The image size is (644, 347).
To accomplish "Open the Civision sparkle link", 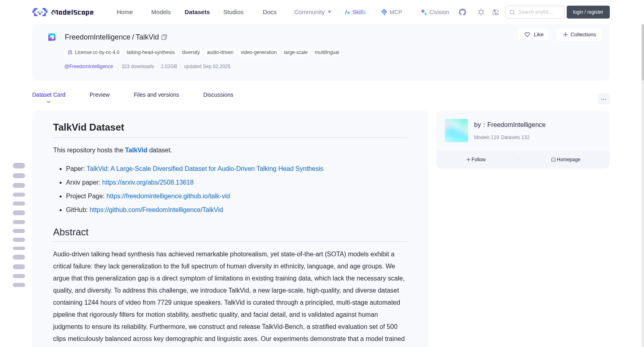I will (x=435, y=12).
